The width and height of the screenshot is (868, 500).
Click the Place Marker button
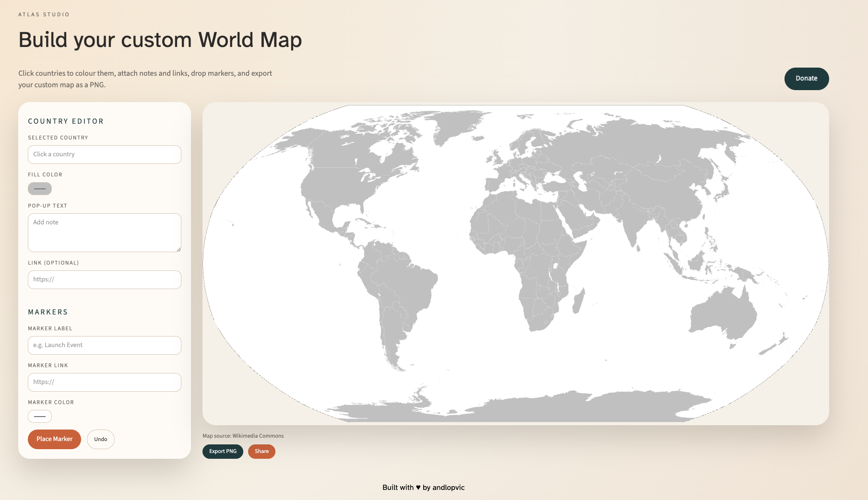(x=54, y=439)
